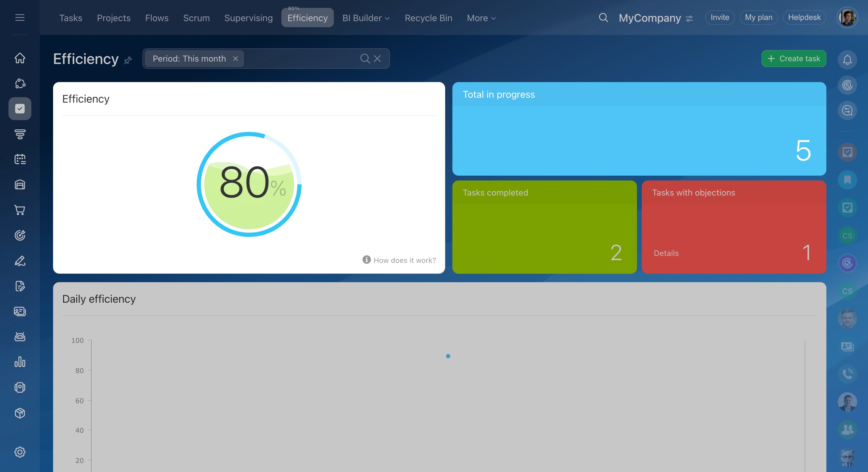
Task: Remove the Period: This month filter
Action: 236,59
